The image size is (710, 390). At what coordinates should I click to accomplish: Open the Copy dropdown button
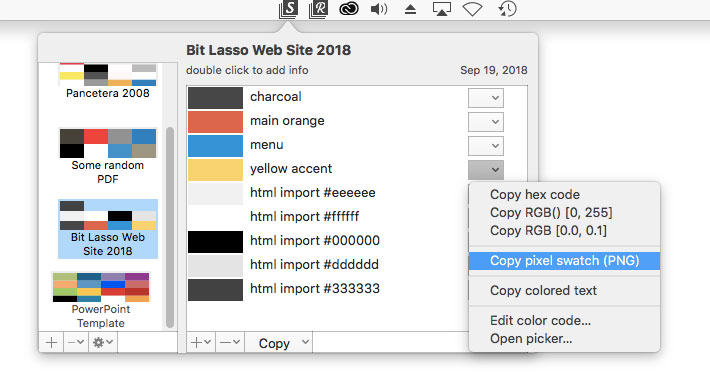(x=279, y=343)
